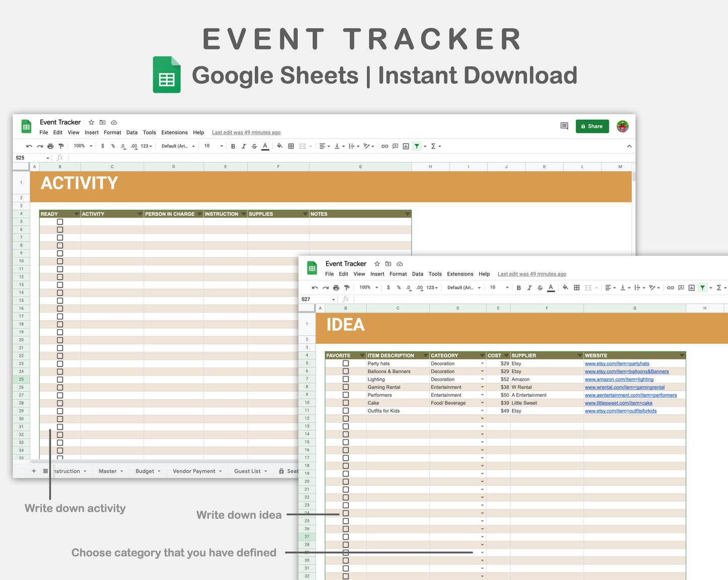Screen dimensions: 728x580
Task: Open the fill color tool
Action: [280, 146]
